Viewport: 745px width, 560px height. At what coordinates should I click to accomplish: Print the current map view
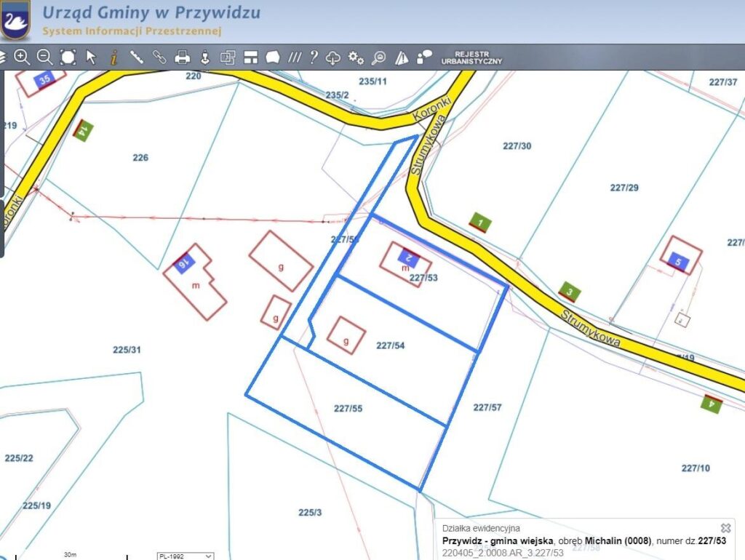point(182,57)
